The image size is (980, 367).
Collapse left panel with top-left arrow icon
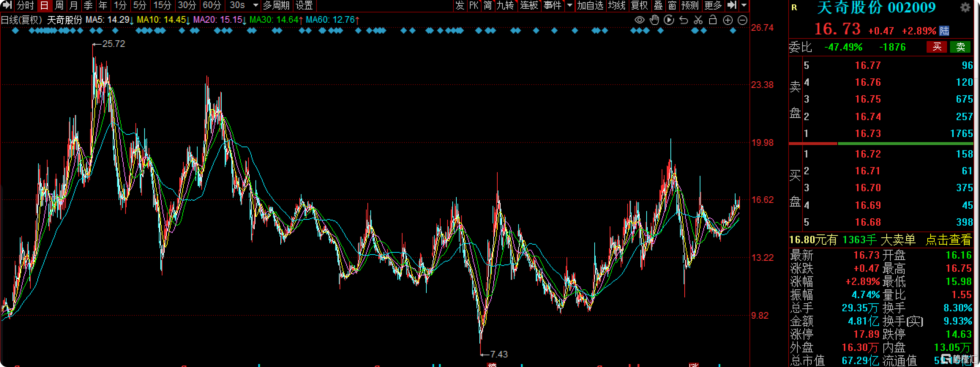7,5
